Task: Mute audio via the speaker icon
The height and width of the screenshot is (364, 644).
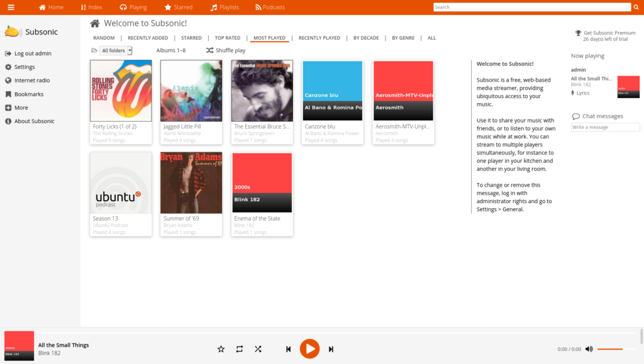Action: click(x=589, y=349)
